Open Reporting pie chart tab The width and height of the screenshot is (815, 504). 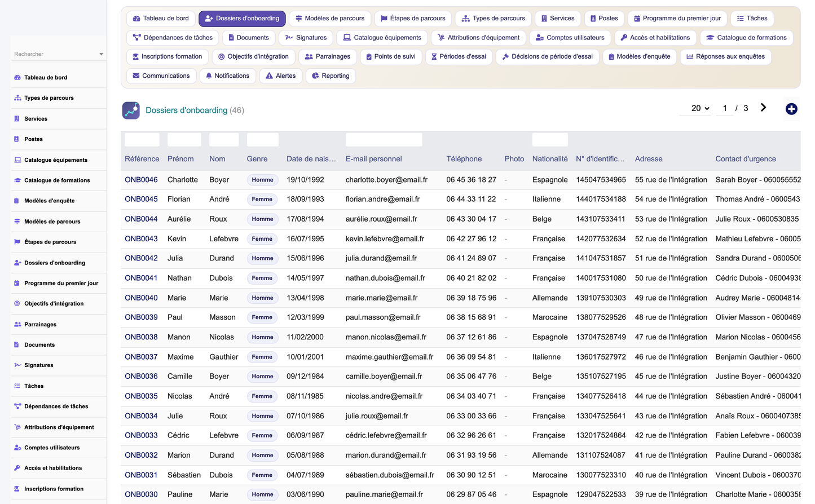tap(331, 76)
